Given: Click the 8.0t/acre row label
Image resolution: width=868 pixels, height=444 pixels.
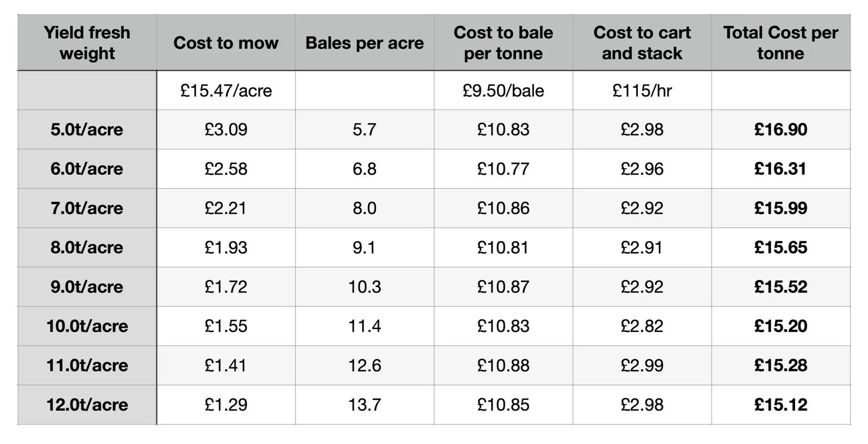Looking at the screenshot, I should (87, 248).
